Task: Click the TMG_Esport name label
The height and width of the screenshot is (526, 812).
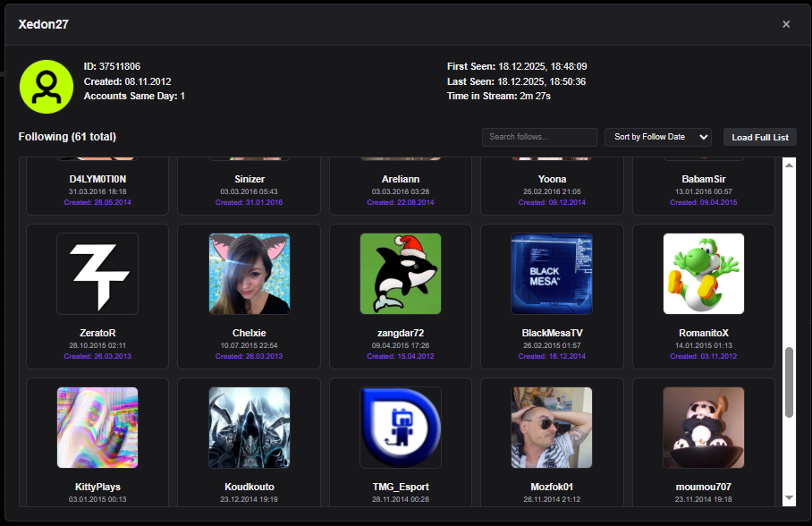Action: click(x=401, y=488)
